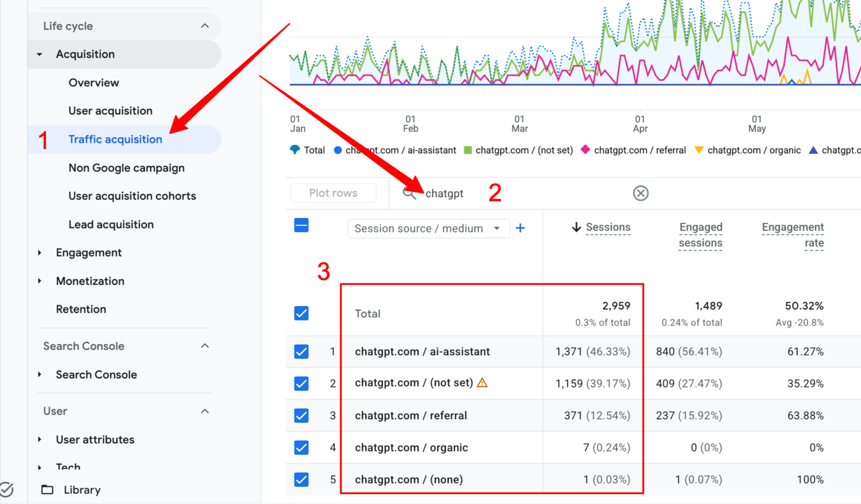Uncheck the chatgpt.com / organic row checkbox
861x504 pixels.
click(x=301, y=448)
